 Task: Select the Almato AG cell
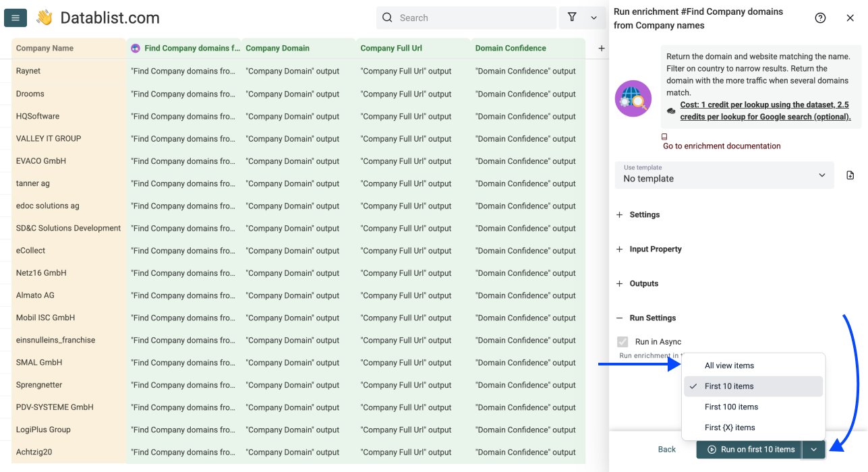(68, 295)
